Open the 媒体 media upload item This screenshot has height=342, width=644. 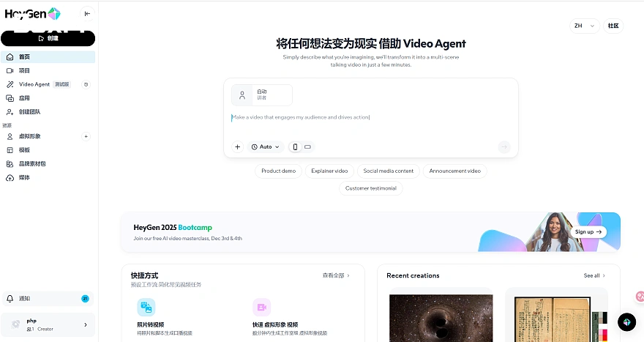coord(48,177)
